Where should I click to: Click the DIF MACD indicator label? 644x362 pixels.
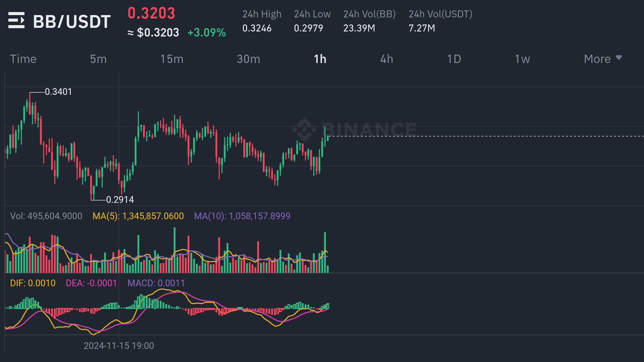pos(33,283)
